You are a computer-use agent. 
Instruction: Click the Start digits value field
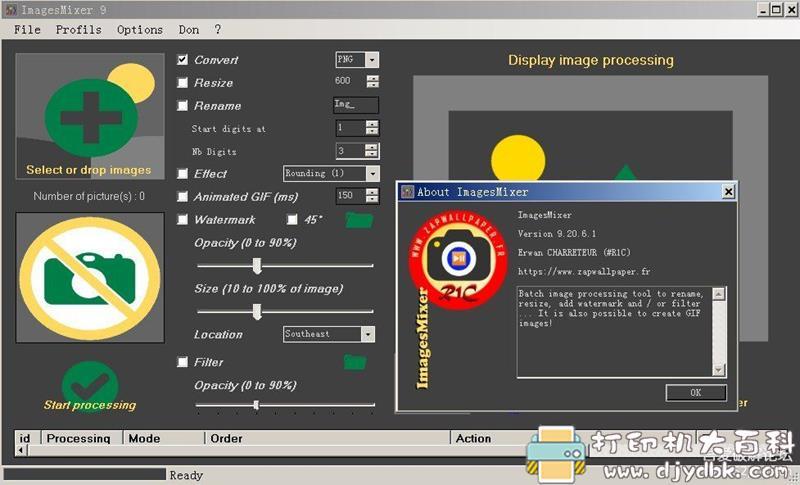pos(351,127)
